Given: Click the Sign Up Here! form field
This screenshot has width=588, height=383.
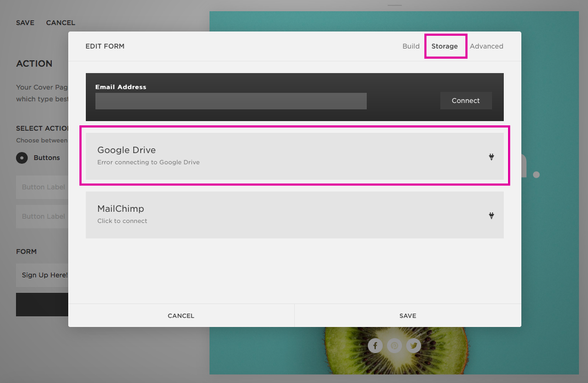Looking at the screenshot, I should [x=44, y=275].
